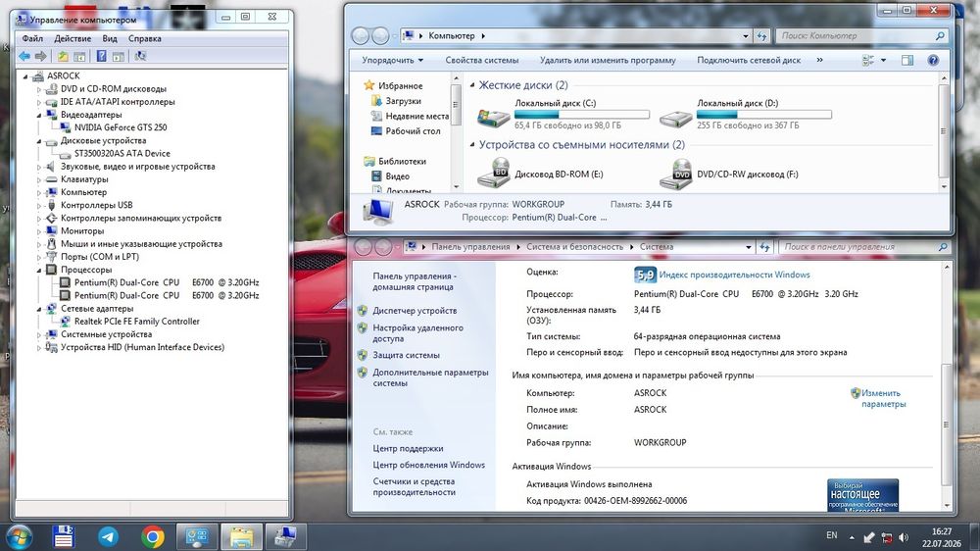Click Explorer help question mark icon
Viewport: 980px width, 551px height.
(x=933, y=60)
